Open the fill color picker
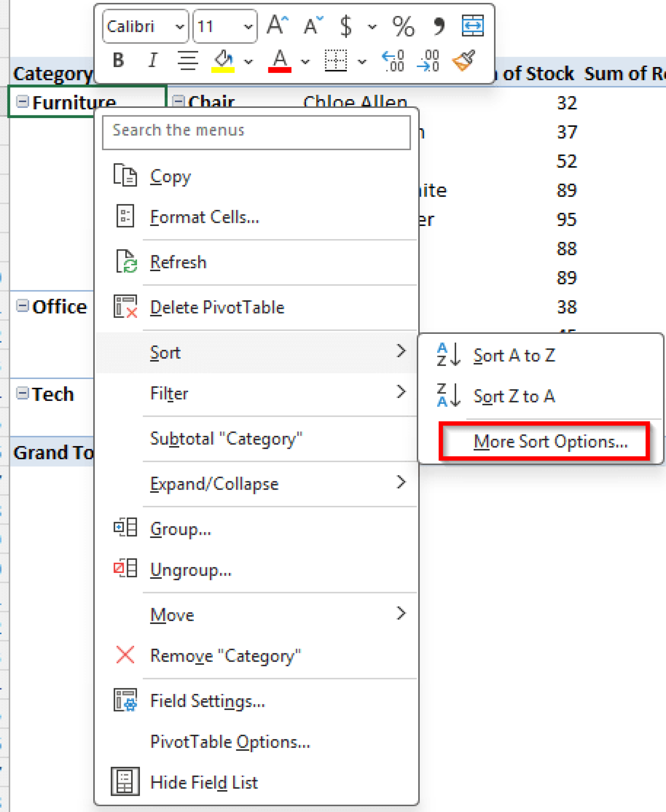Viewport: 666px width, 812px height. pos(249,61)
